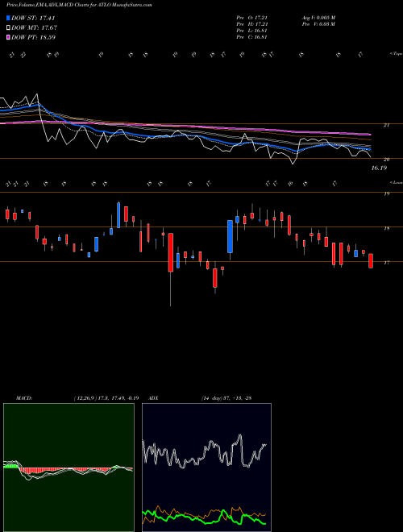Image resolution: width=403 pixels, height=532 pixels.
Task: Click the 17 candlestick axis label
Action: [386, 263]
